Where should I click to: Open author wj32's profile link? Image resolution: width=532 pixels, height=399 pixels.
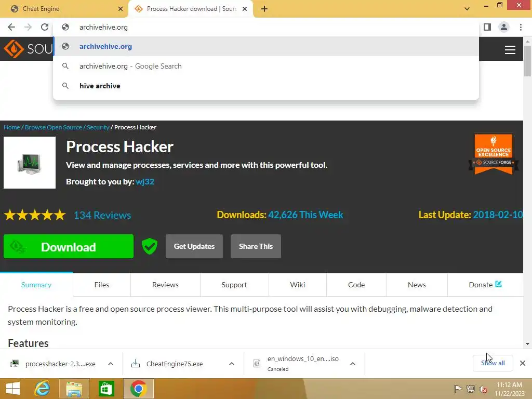145,181
